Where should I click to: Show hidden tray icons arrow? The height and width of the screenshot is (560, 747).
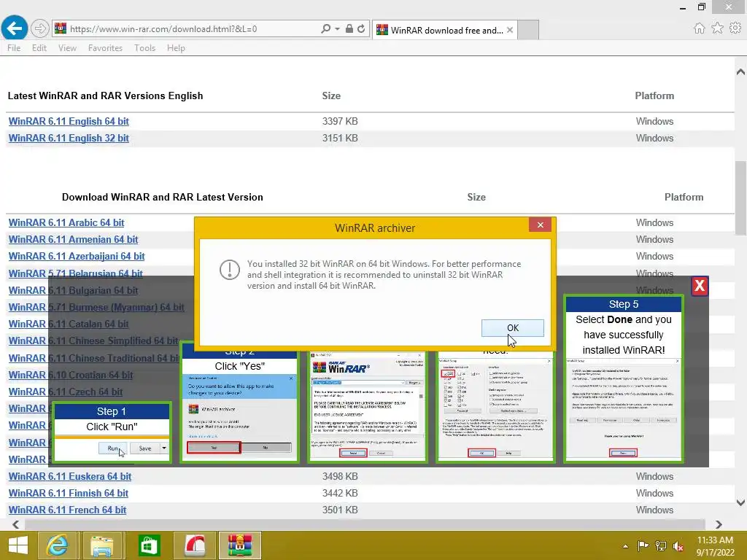625,546
